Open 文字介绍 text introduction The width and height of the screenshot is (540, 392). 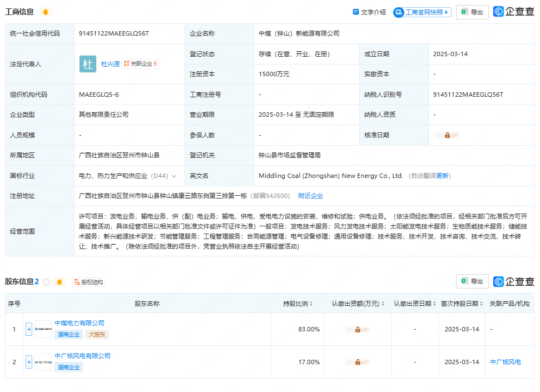(x=369, y=12)
